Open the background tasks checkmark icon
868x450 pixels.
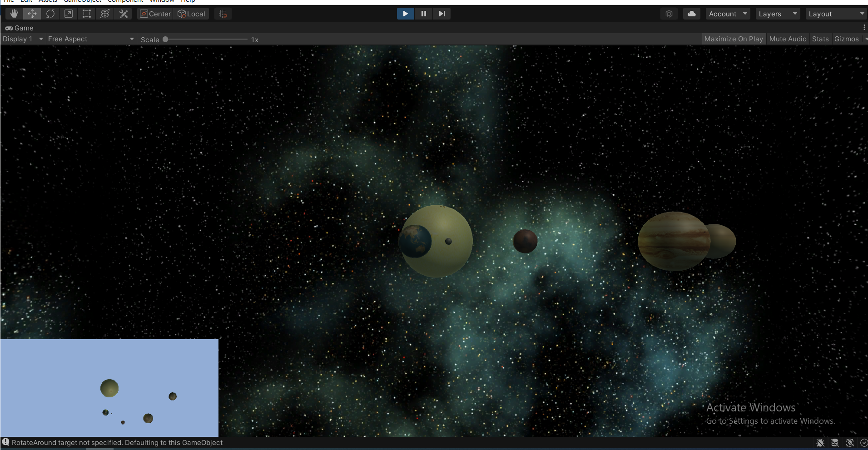tap(864, 443)
